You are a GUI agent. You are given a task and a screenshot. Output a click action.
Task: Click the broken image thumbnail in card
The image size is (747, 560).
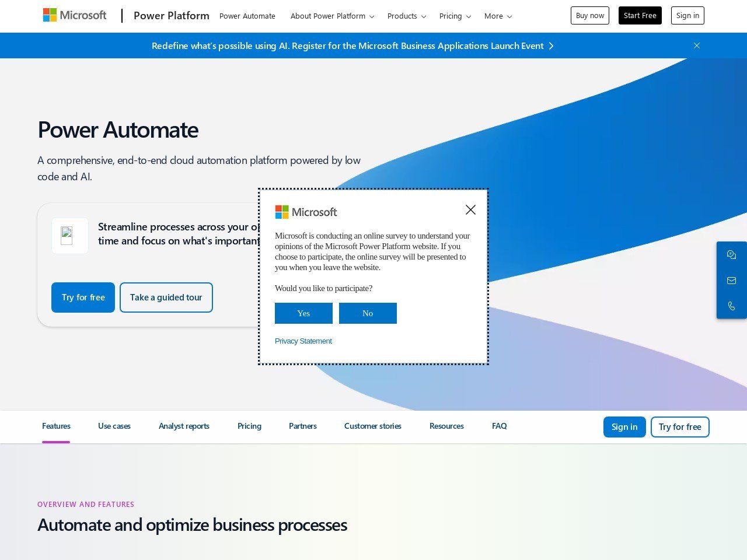67,236
